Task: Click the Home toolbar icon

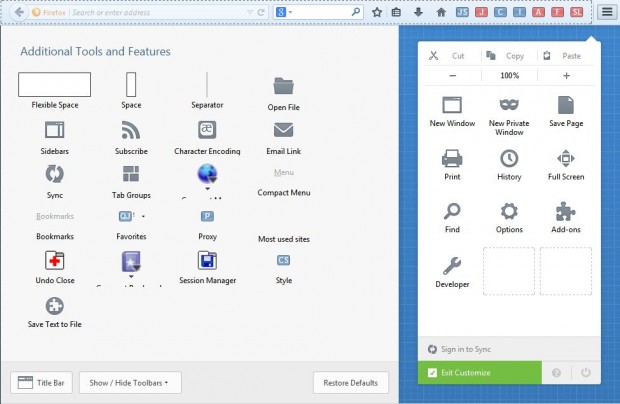Action: [441, 12]
